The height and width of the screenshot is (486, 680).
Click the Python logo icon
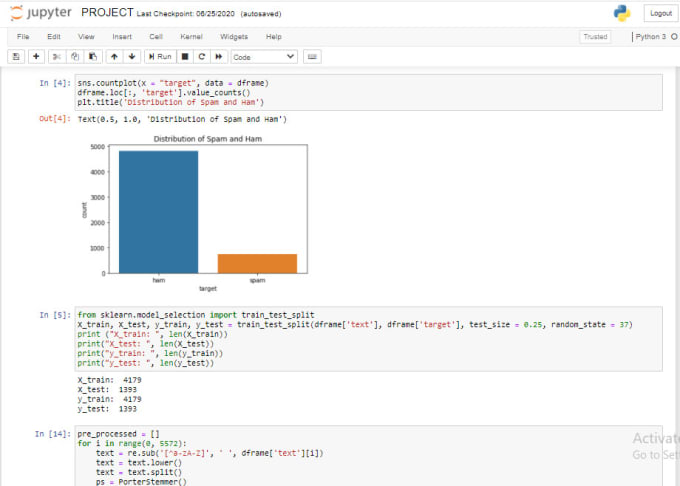[622, 13]
